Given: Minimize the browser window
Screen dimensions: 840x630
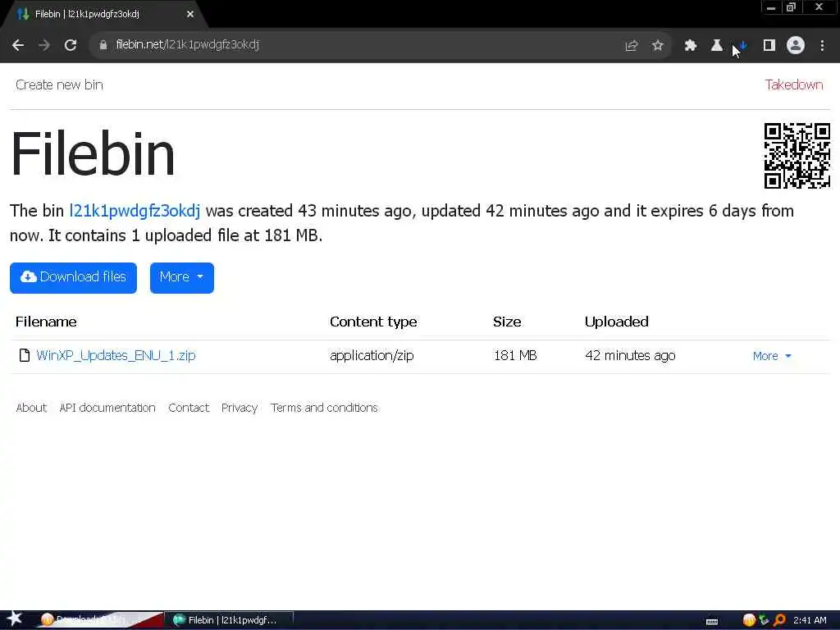Looking at the screenshot, I should (771, 7).
